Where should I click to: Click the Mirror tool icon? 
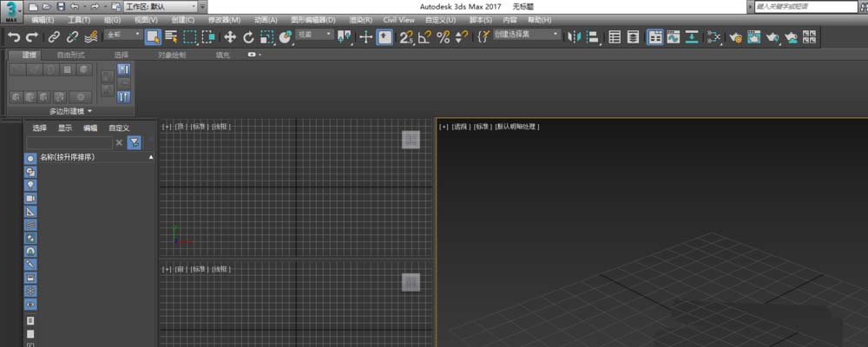(574, 37)
